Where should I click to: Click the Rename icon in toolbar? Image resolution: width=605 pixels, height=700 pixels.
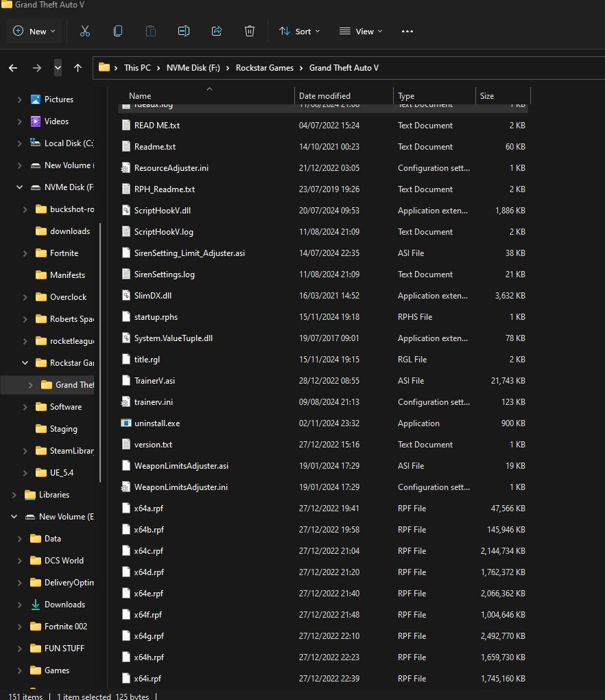click(184, 31)
